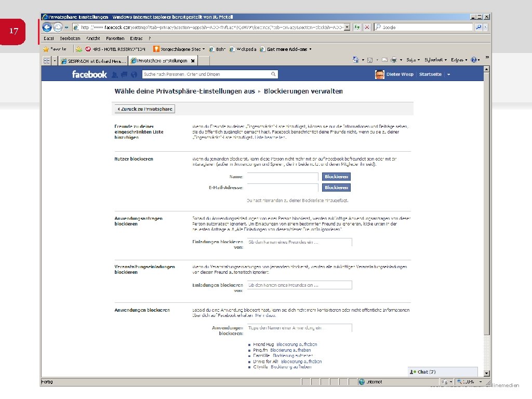Screen dimensions: 532x399
Task: Click Dieter Wesp profile picture
Action: 380,74
